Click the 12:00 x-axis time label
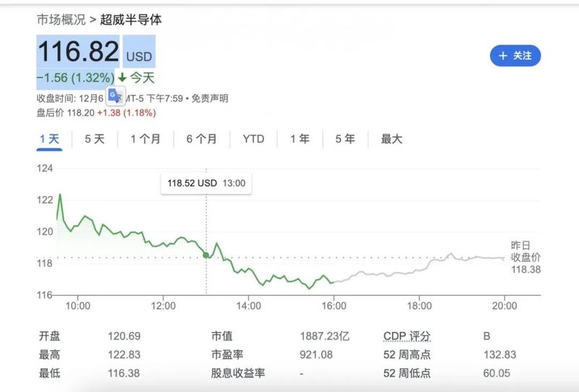The image size is (579, 392). coord(164,306)
